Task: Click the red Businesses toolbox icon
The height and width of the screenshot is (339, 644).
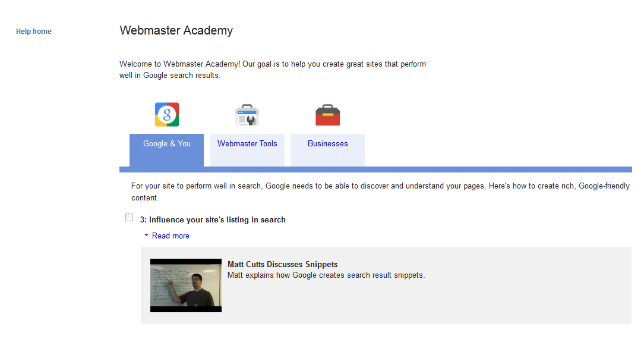Action: click(x=328, y=115)
